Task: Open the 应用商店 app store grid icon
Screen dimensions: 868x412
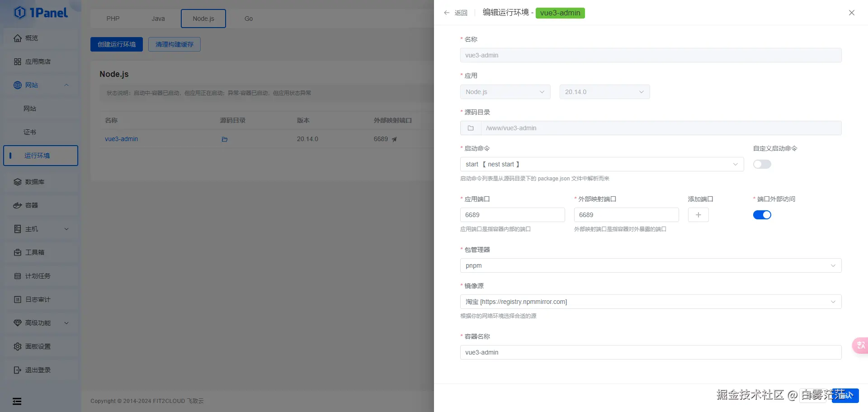Action: coord(18,62)
